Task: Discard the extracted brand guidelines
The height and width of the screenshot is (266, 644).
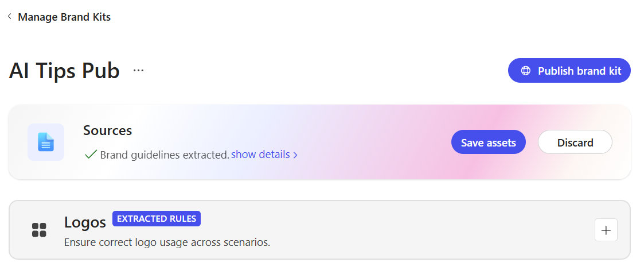Action: pyautogui.click(x=575, y=142)
